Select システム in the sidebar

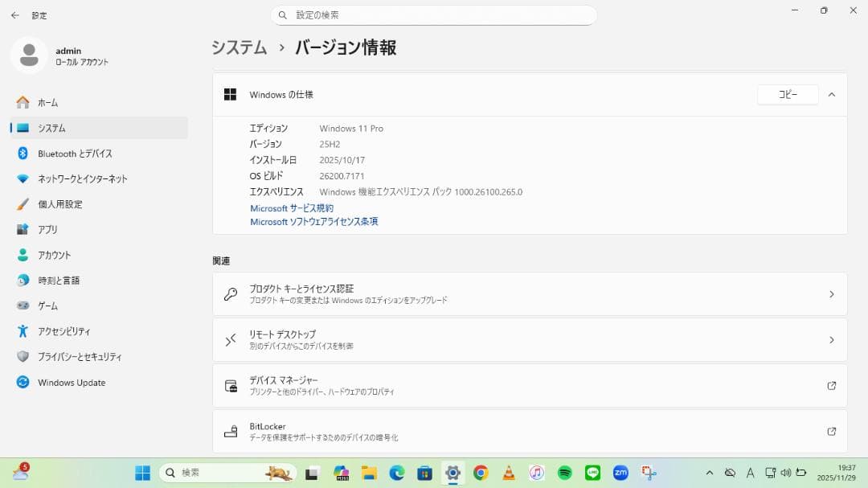(100, 128)
